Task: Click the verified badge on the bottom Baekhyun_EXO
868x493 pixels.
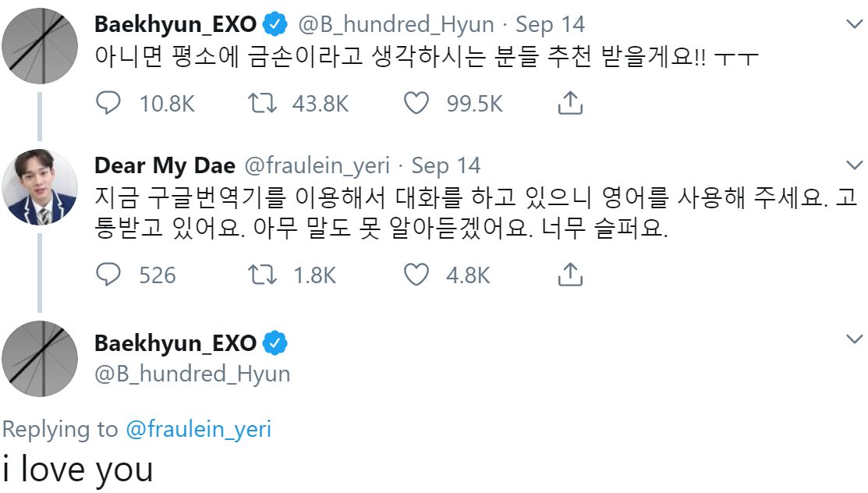Action: point(275,343)
